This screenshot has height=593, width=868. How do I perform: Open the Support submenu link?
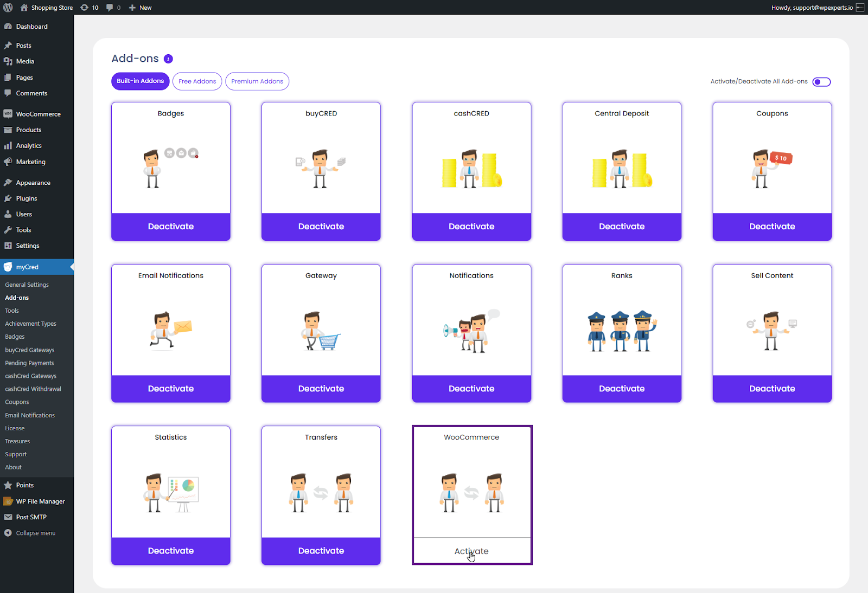[x=16, y=454]
